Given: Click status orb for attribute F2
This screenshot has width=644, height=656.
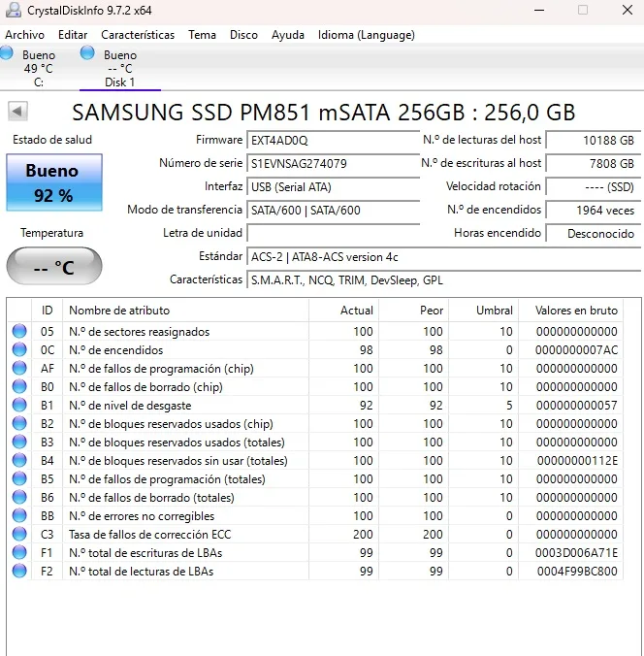Looking at the screenshot, I should [x=19, y=571].
